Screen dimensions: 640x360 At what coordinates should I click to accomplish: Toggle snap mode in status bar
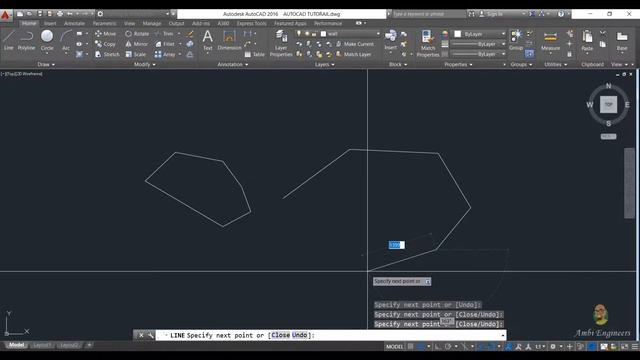(420, 347)
